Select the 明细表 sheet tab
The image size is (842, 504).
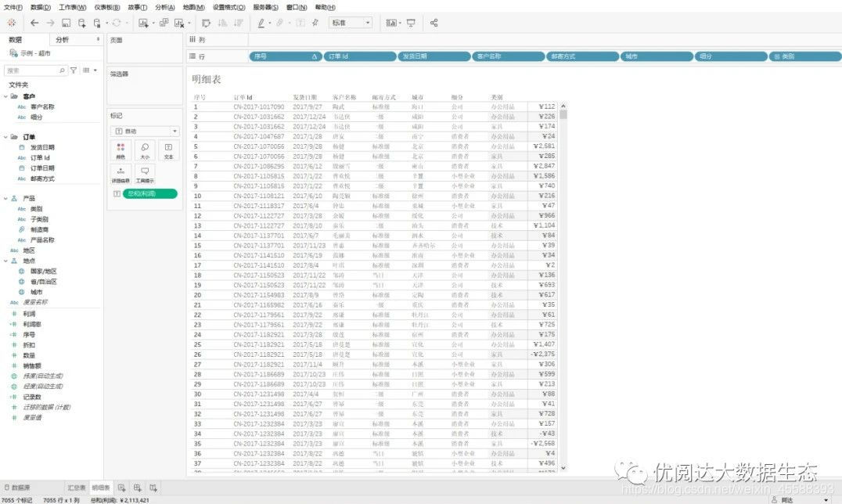(x=101, y=488)
